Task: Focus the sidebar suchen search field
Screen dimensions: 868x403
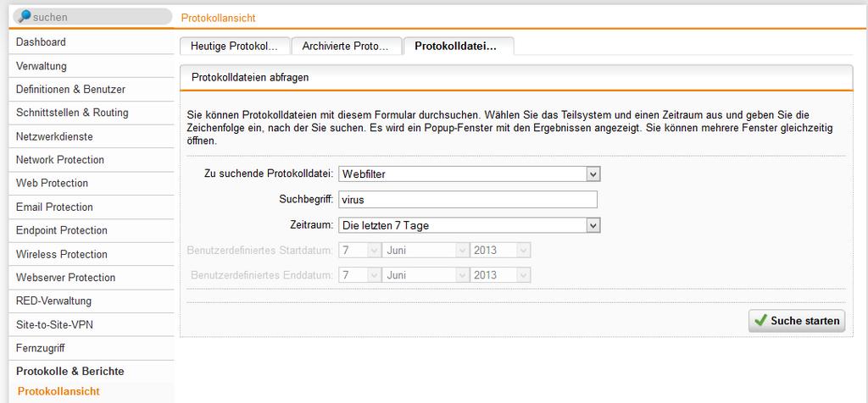Action: [97, 17]
